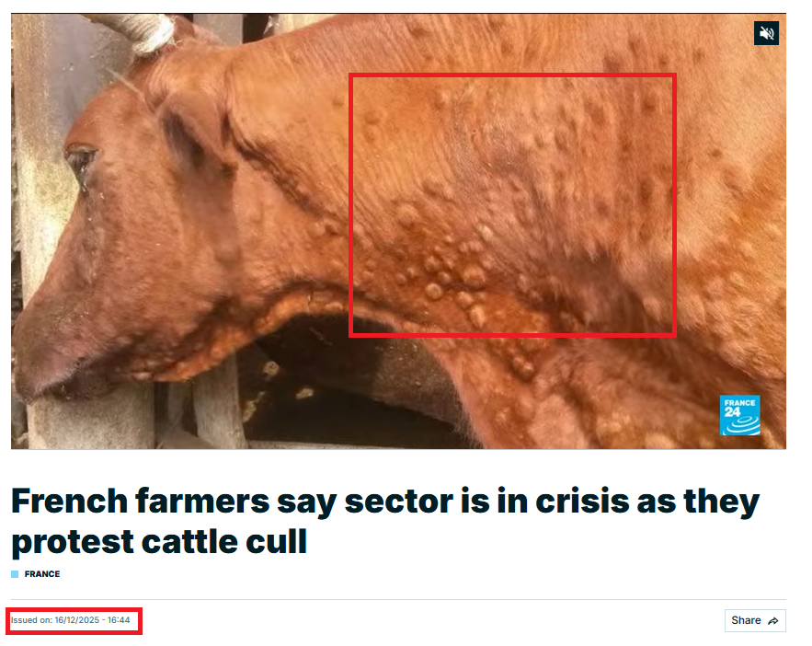Click the divider line above the issue date

[x=398, y=600]
